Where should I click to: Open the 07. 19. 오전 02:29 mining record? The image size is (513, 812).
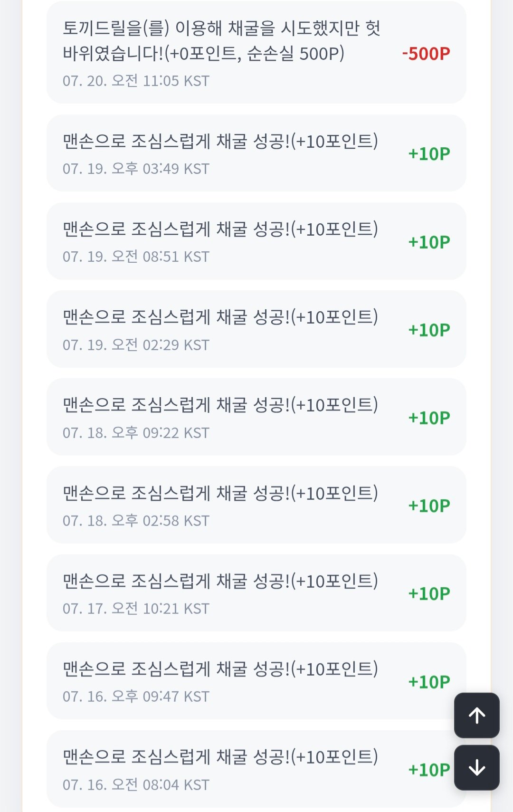[256, 329]
